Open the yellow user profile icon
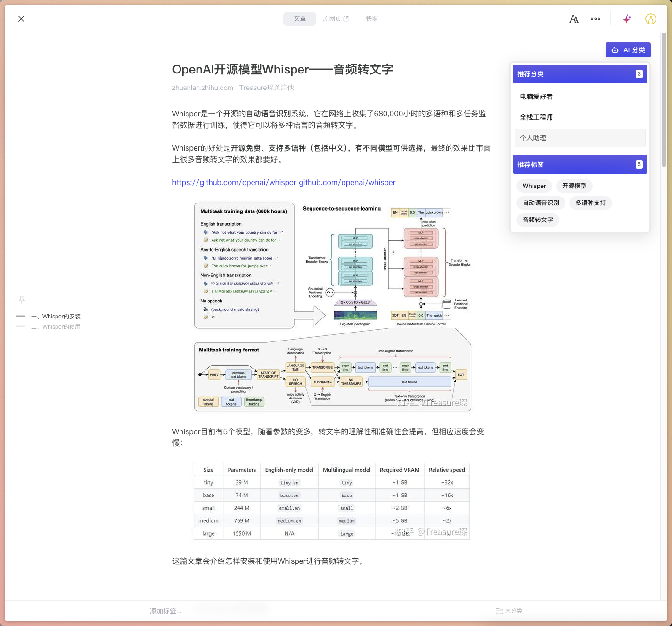This screenshot has height=626, width=672. coord(650,19)
